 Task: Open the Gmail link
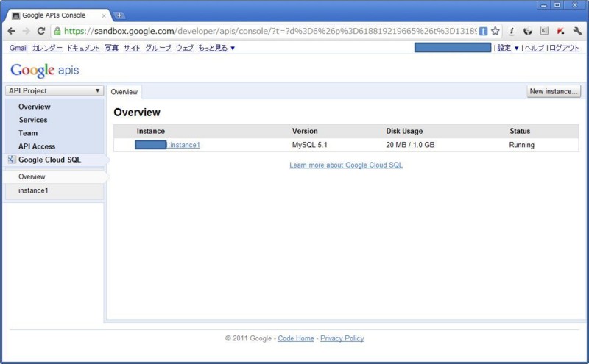click(x=18, y=48)
